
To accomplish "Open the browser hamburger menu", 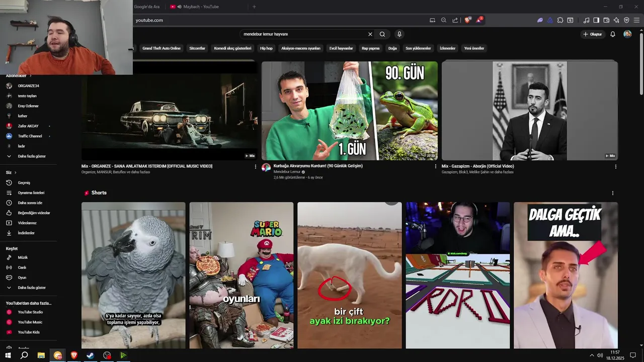I will (x=636, y=20).
